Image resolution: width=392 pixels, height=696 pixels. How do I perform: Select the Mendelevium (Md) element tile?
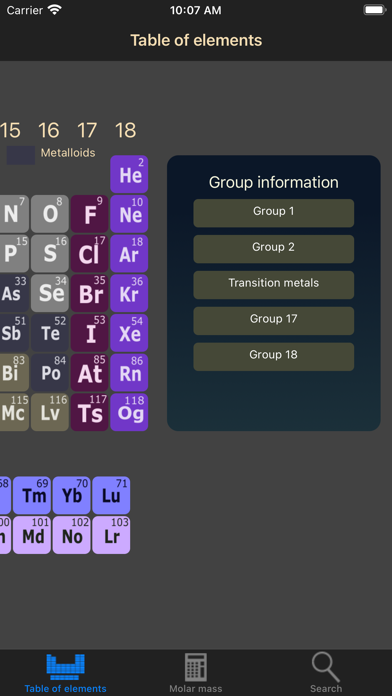click(x=32, y=535)
